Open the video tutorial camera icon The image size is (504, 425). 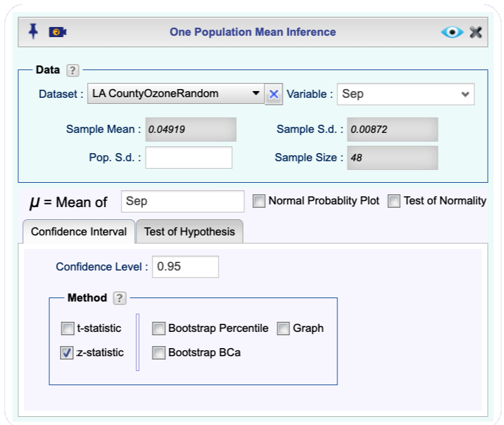click(57, 32)
